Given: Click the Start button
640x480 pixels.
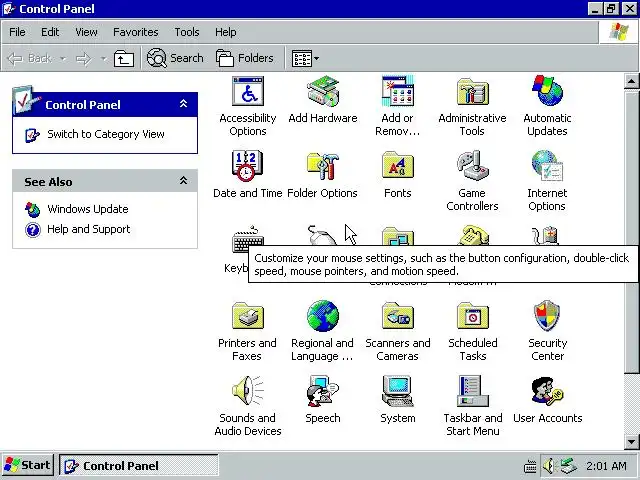Looking at the screenshot, I should click(28, 465).
